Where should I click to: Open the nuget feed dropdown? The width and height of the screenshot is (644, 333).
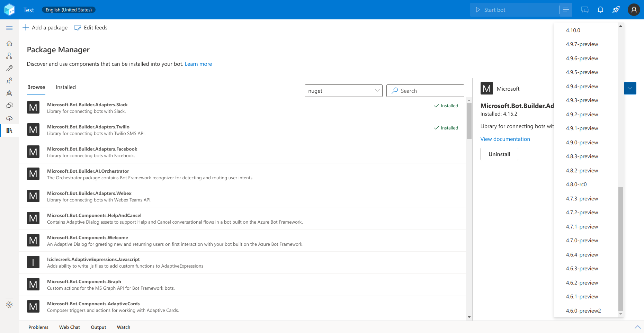click(343, 91)
